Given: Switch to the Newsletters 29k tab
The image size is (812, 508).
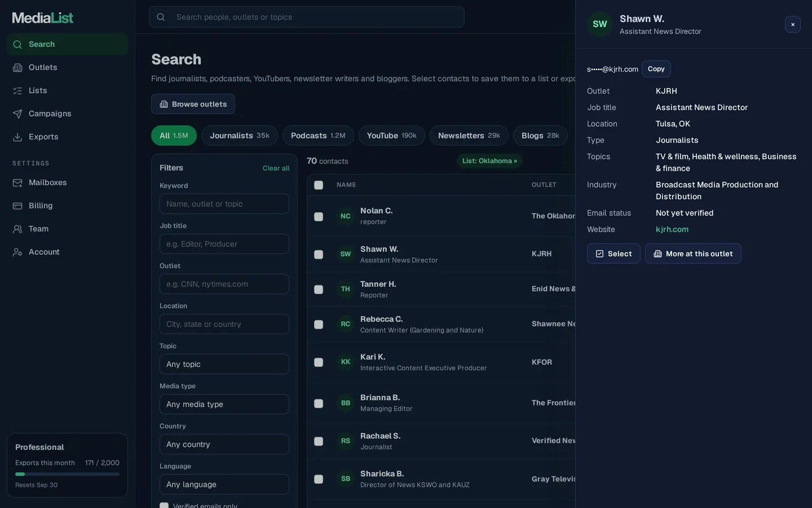Looking at the screenshot, I should pyautogui.click(x=469, y=135).
